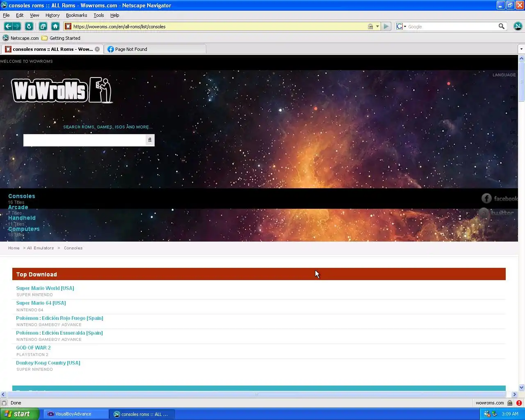This screenshot has height=420, width=525.
Task: Click the site favicon in the address bar
Action: pyautogui.click(x=68, y=26)
